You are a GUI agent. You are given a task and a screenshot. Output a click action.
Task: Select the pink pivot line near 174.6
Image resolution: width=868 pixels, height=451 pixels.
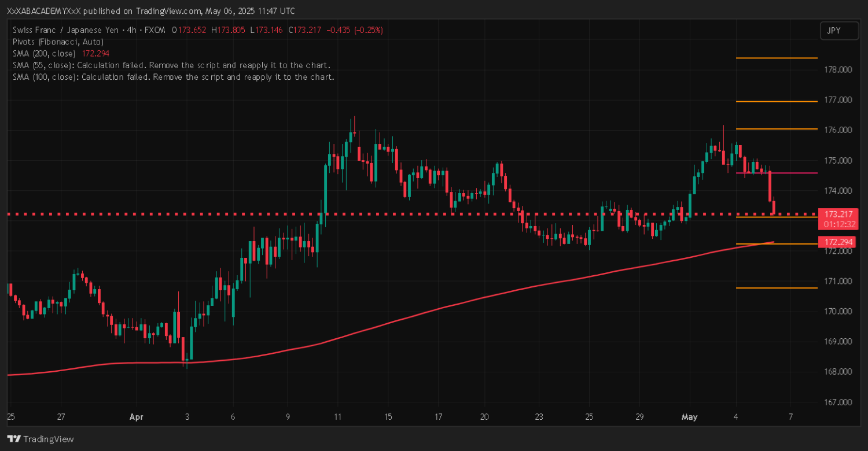coord(775,173)
